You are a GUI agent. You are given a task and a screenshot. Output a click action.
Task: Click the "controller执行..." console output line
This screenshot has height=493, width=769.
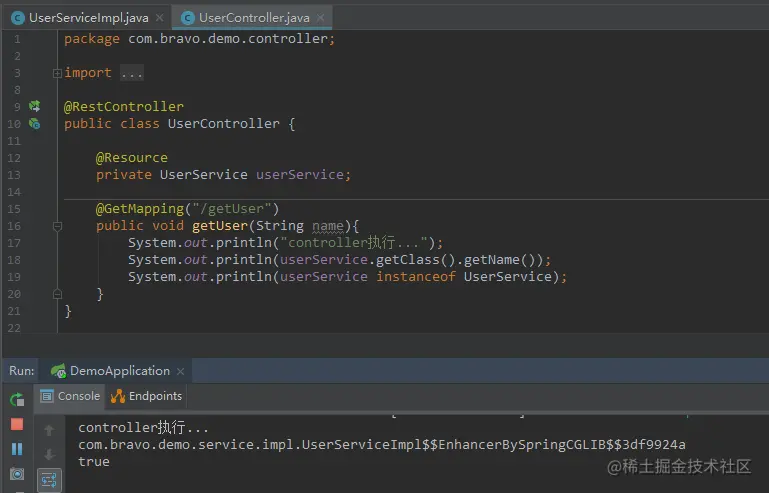pyautogui.click(x=143, y=427)
